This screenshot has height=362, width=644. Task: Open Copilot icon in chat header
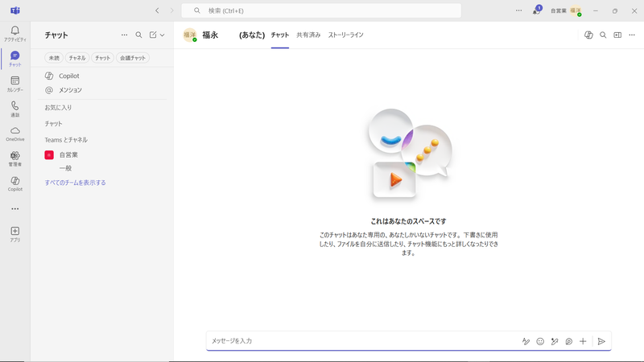[588, 35]
